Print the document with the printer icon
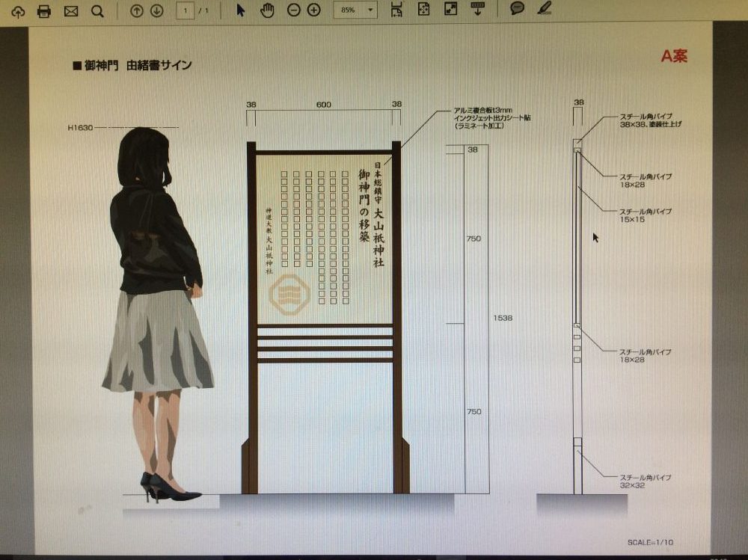 [x=44, y=11]
